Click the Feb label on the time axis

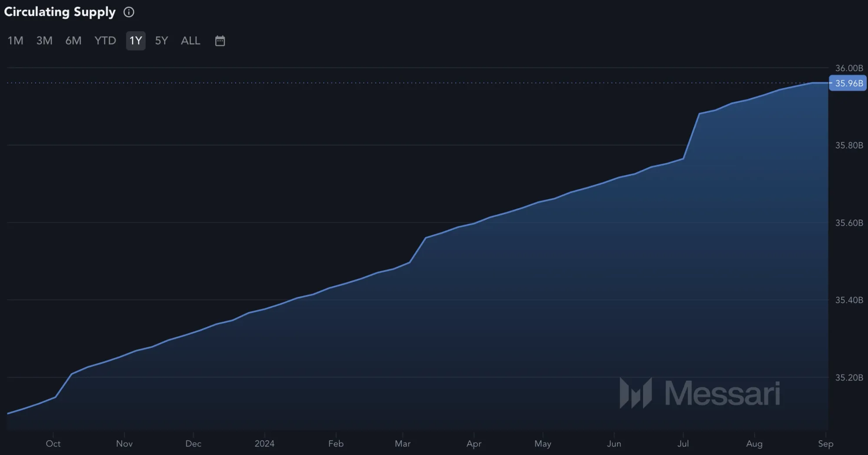[336, 444]
